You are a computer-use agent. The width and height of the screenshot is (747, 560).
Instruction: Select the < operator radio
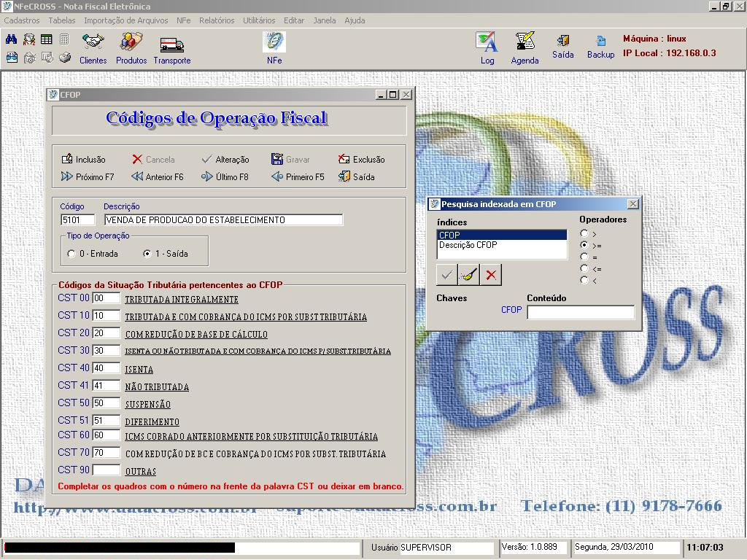point(584,280)
